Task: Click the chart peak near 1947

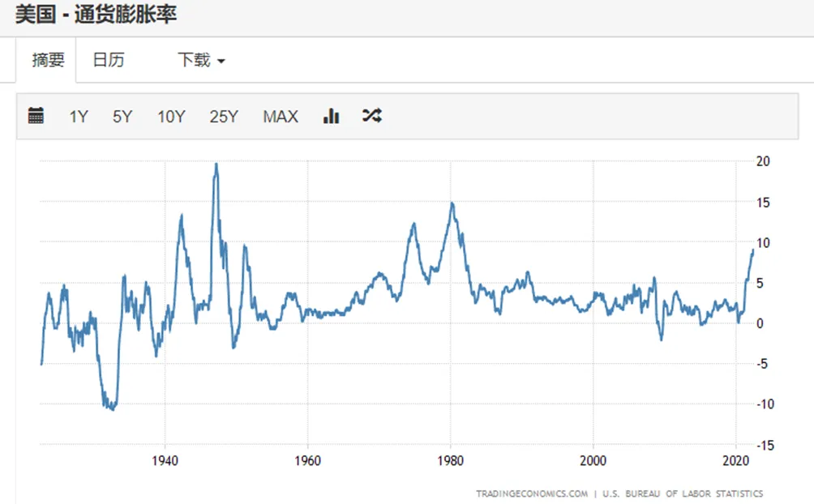Action: [216, 164]
